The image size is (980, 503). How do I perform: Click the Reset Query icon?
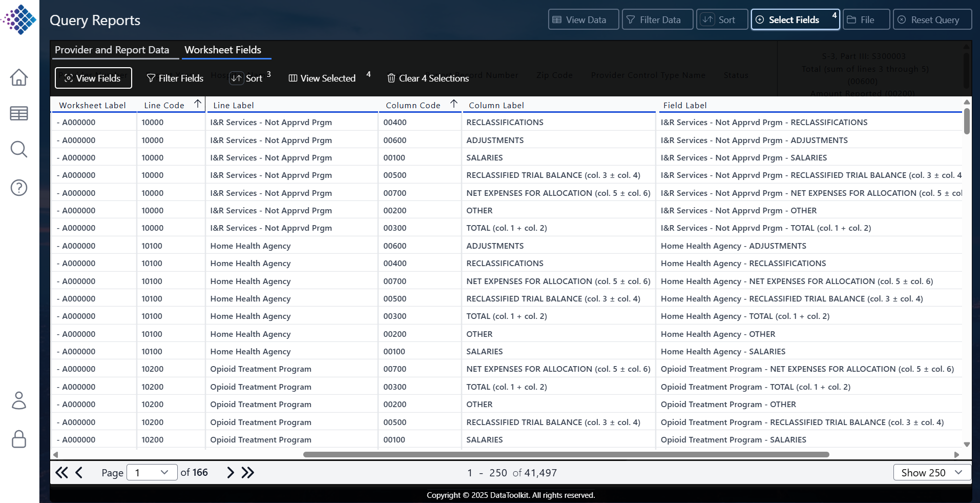[x=902, y=19]
